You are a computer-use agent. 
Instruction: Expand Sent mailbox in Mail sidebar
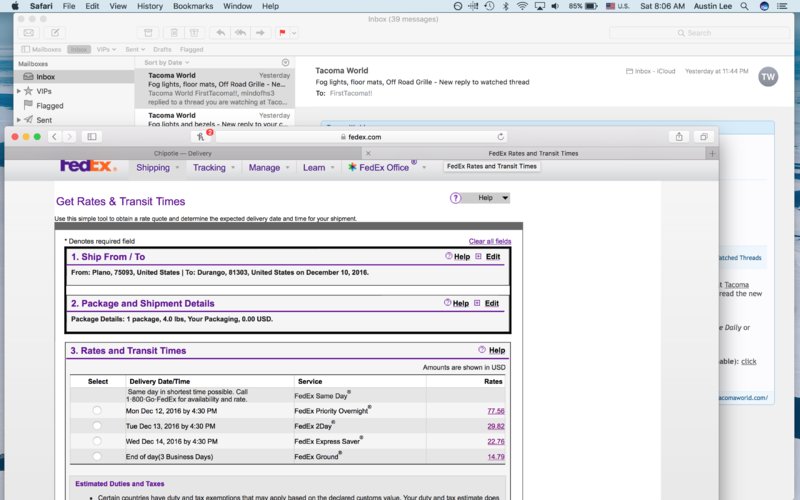pos(19,120)
